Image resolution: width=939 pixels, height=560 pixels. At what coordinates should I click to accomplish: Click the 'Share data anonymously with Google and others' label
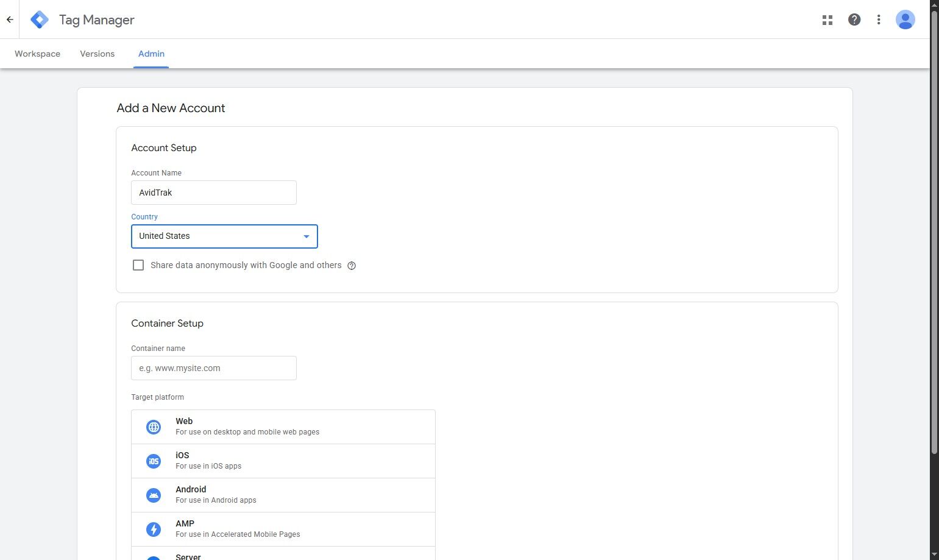(x=246, y=265)
